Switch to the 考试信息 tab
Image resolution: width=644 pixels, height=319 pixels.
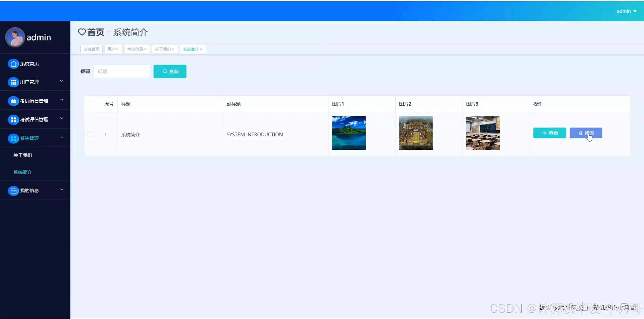click(135, 49)
